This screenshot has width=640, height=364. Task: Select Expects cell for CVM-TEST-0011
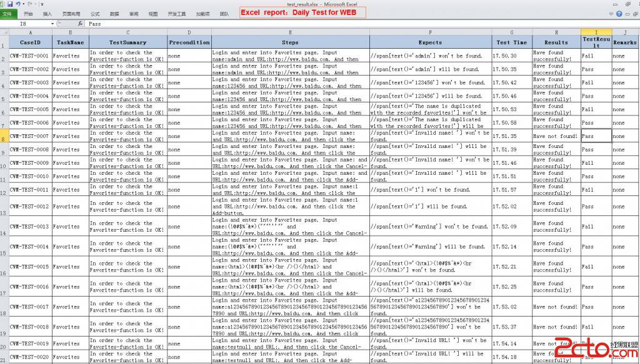coord(430,190)
